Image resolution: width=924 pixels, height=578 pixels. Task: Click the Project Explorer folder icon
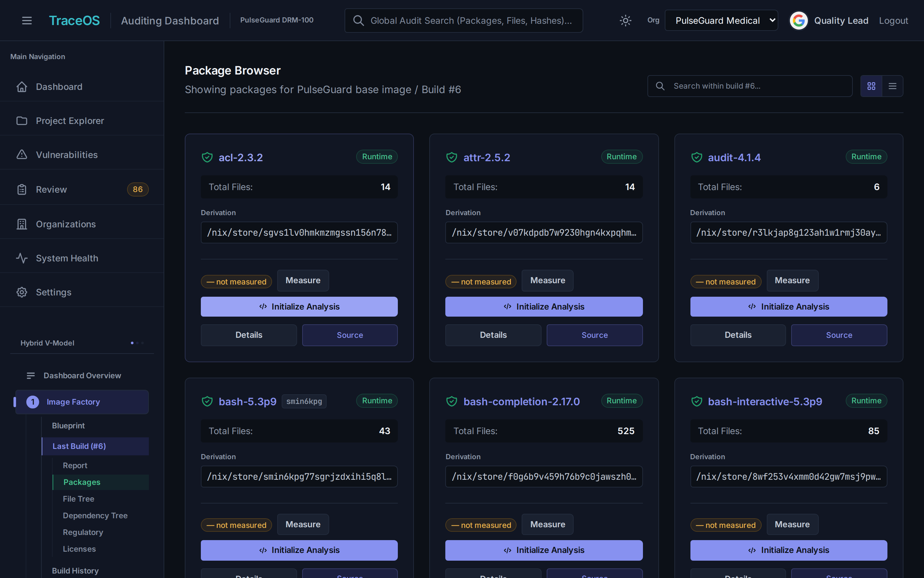click(22, 121)
